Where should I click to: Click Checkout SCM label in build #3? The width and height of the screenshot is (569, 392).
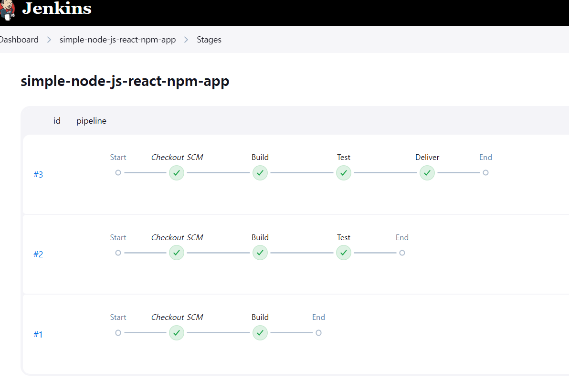click(x=177, y=157)
